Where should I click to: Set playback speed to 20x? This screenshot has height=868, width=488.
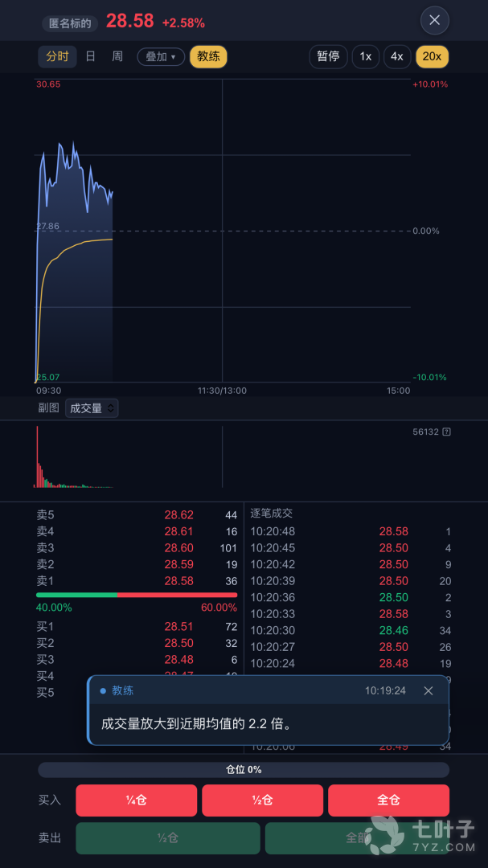click(432, 56)
